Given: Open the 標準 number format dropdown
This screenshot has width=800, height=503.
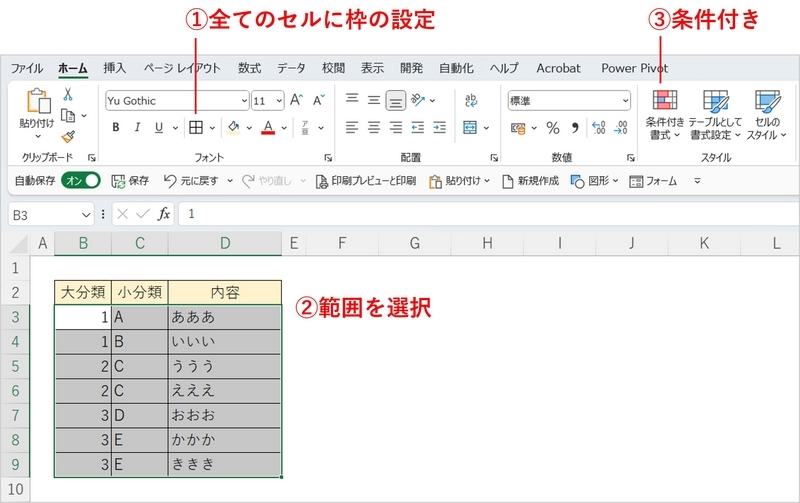Looking at the screenshot, I should (x=625, y=101).
